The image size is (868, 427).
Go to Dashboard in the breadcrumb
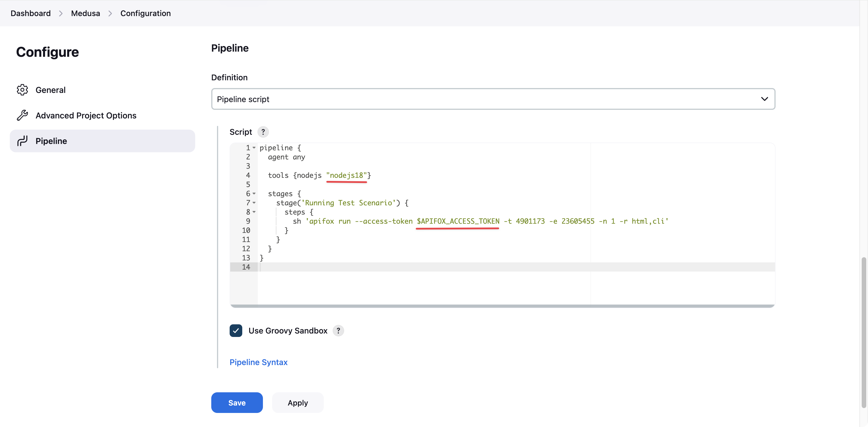pos(31,13)
